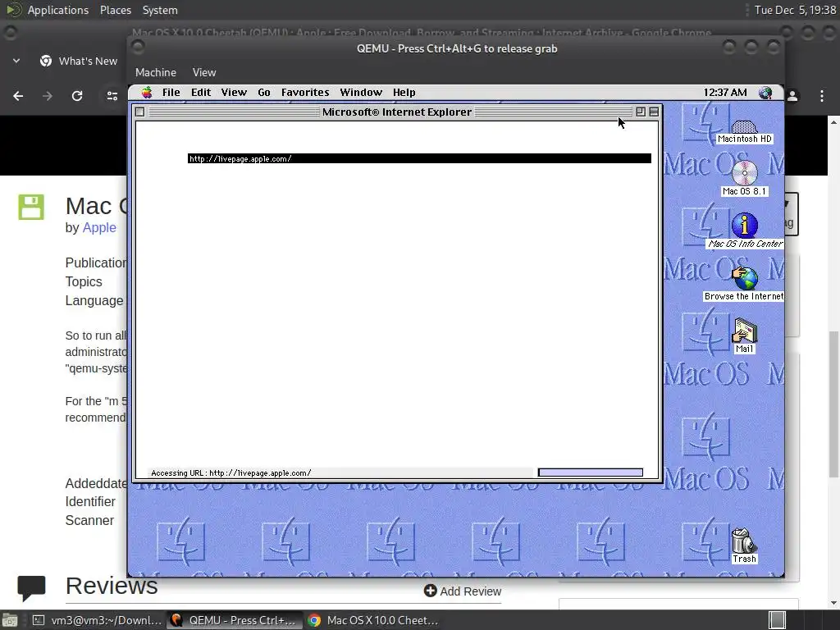840x630 pixels.
Task: Select the Trash icon
Action: [744, 546]
